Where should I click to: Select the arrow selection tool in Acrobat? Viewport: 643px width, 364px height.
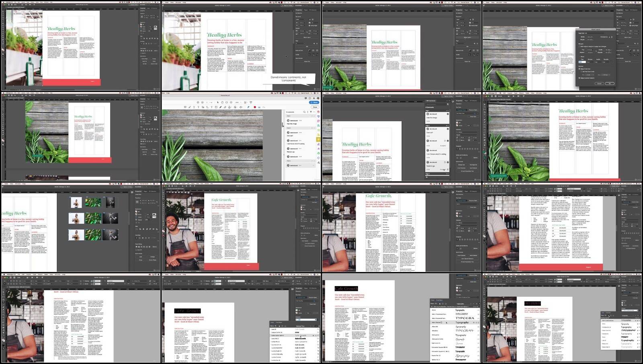pyautogui.click(x=218, y=102)
